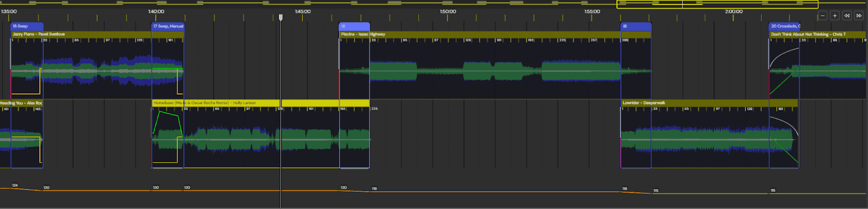Zoom in the timeline with plus button

click(x=835, y=16)
